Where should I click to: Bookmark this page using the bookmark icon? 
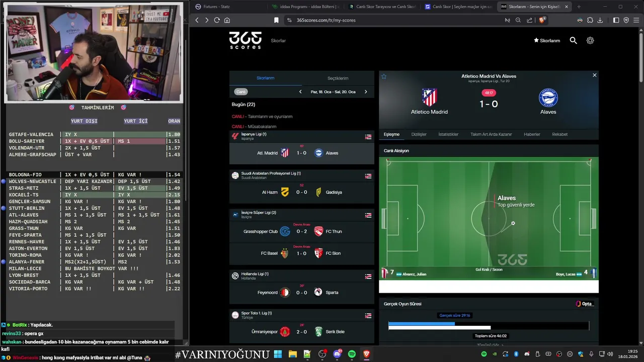(276, 20)
